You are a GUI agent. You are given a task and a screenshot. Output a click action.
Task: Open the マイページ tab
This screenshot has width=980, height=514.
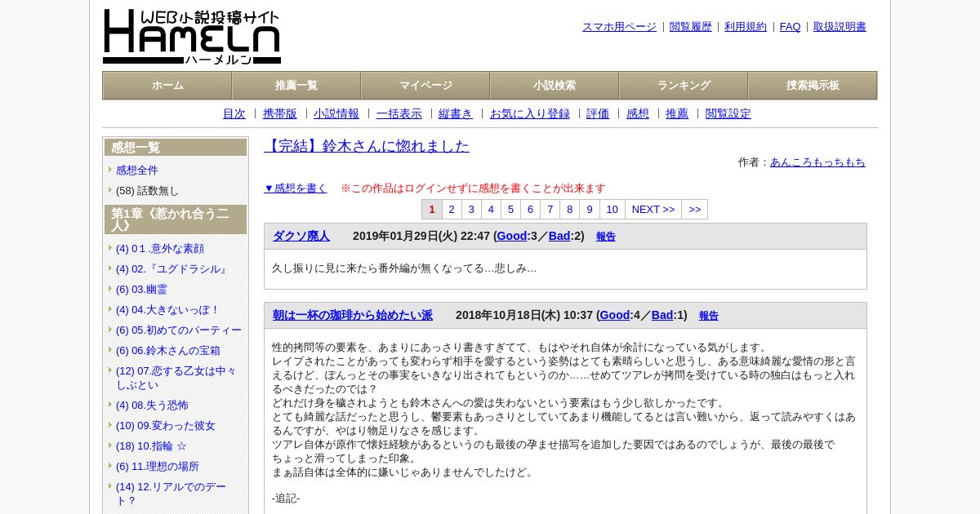(x=425, y=86)
